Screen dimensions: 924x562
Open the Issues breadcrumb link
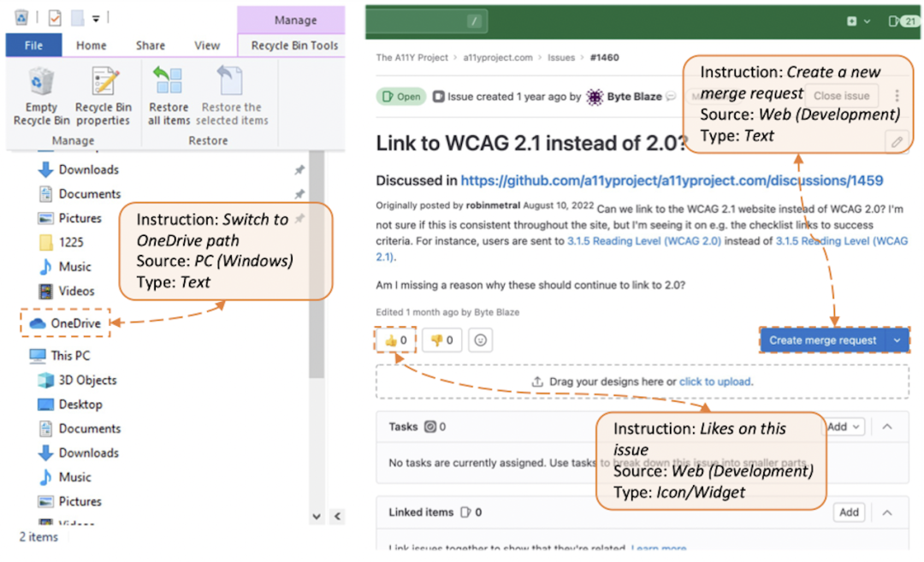pyautogui.click(x=561, y=57)
